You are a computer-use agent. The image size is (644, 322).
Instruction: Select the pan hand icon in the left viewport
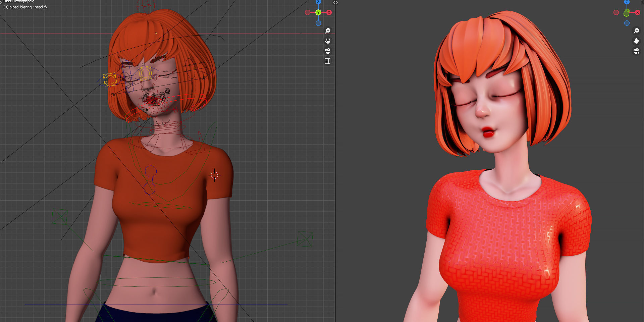328,41
